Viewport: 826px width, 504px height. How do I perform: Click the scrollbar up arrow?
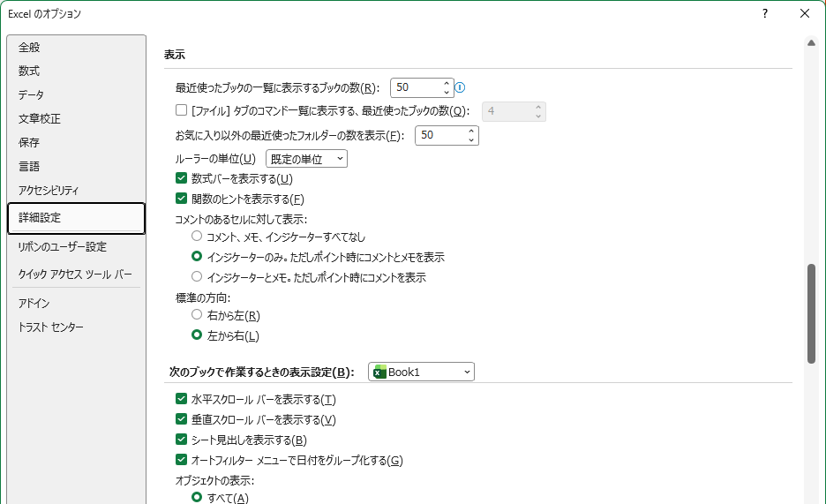[811, 42]
